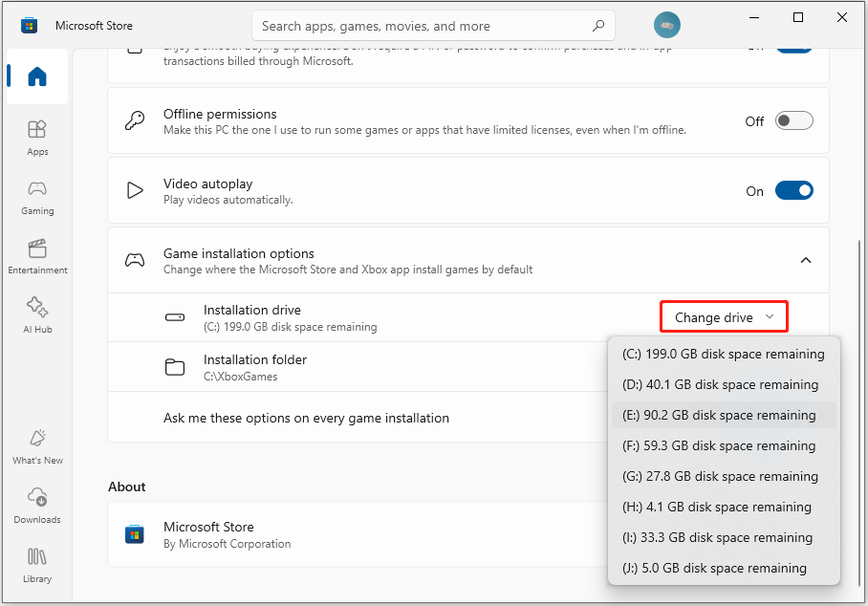Select drive E: with 90.2 GB remaining

[724, 415]
